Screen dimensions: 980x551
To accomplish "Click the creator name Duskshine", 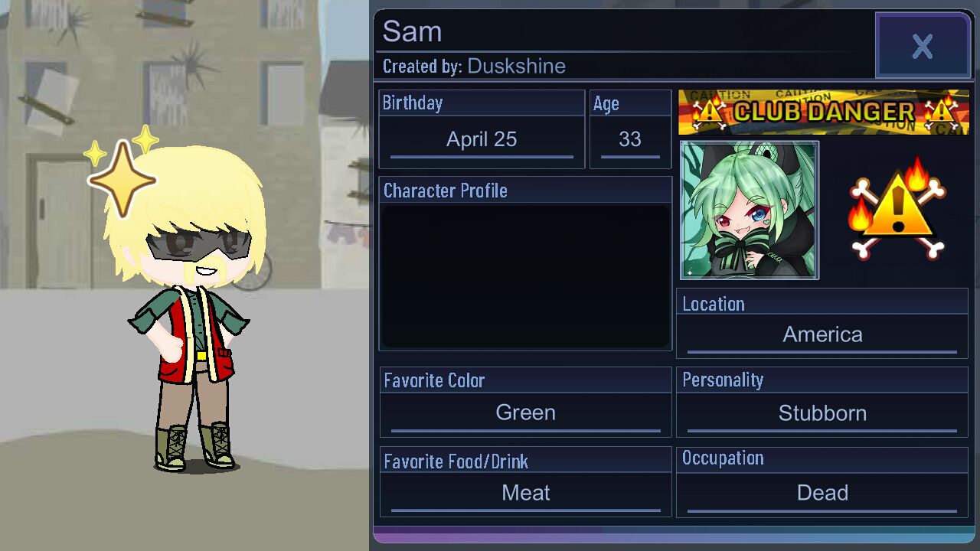I will point(516,67).
